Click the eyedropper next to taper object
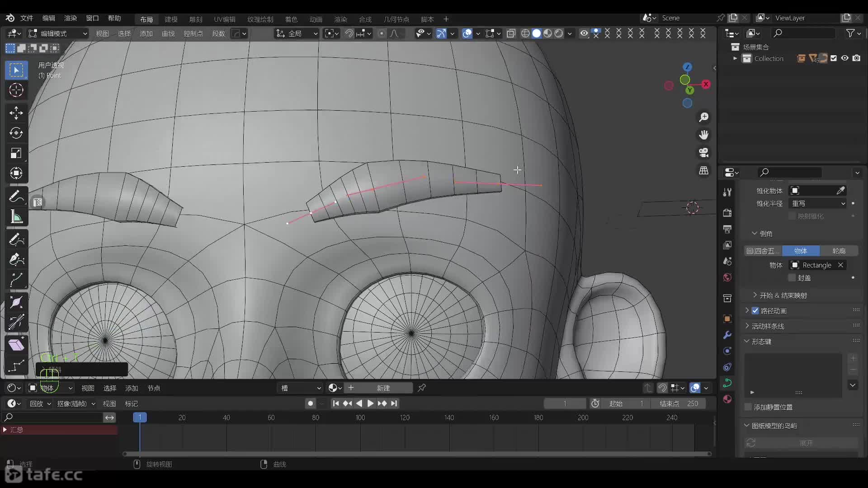The width and height of the screenshot is (868, 488). point(840,191)
